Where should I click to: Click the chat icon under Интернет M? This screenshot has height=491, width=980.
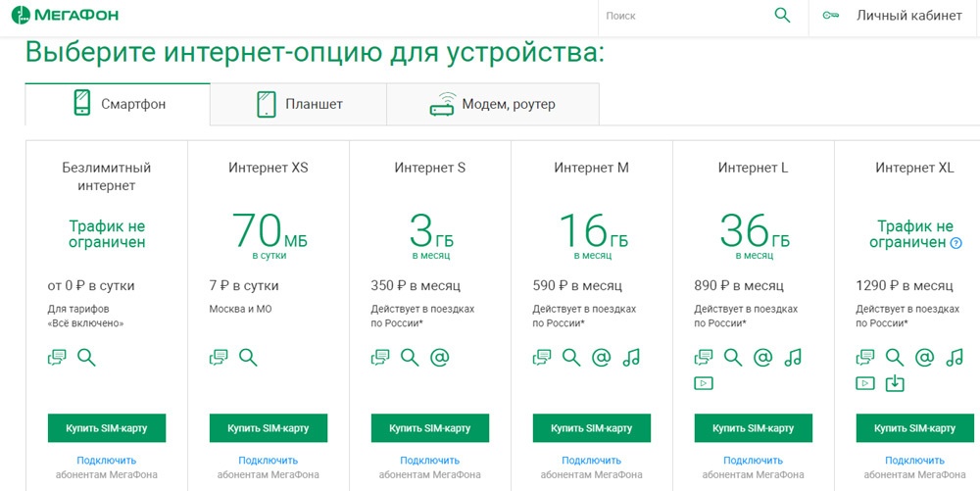point(542,358)
